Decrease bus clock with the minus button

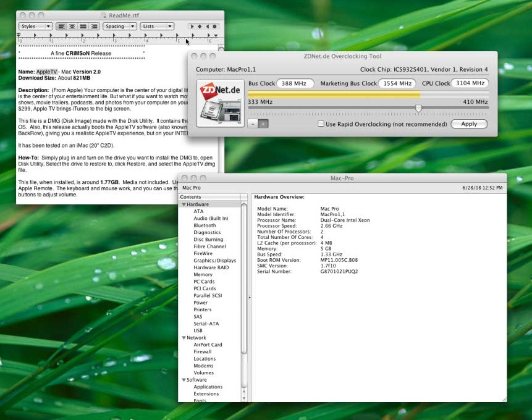tap(253, 124)
